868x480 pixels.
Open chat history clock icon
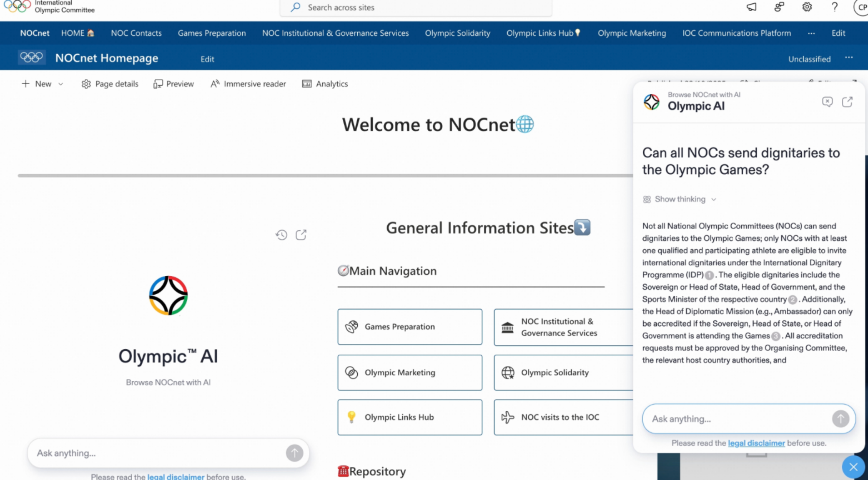coord(281,235)
